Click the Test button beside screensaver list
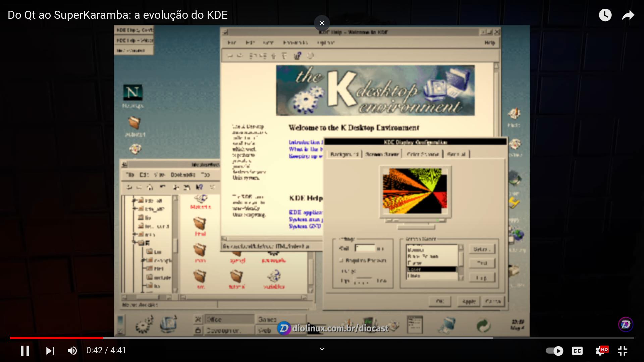This screenshot has height=362, width=644. [x=482, y=263]
